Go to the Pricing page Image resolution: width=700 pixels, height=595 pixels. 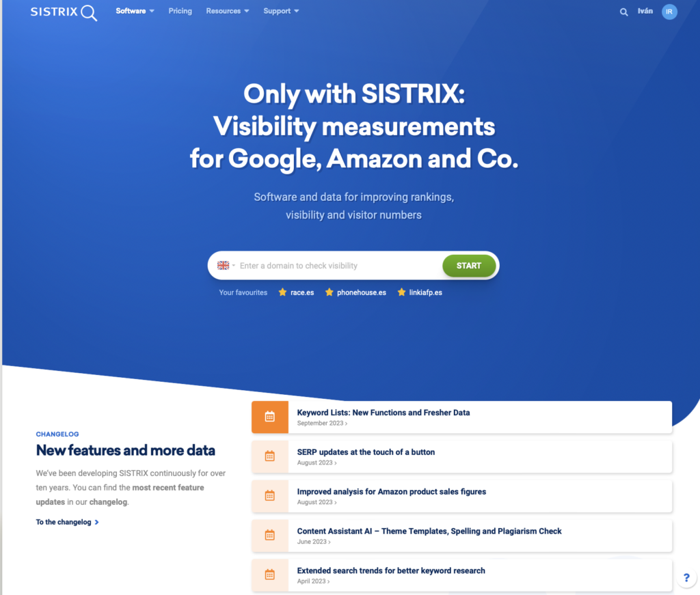[x=180, y=11]
